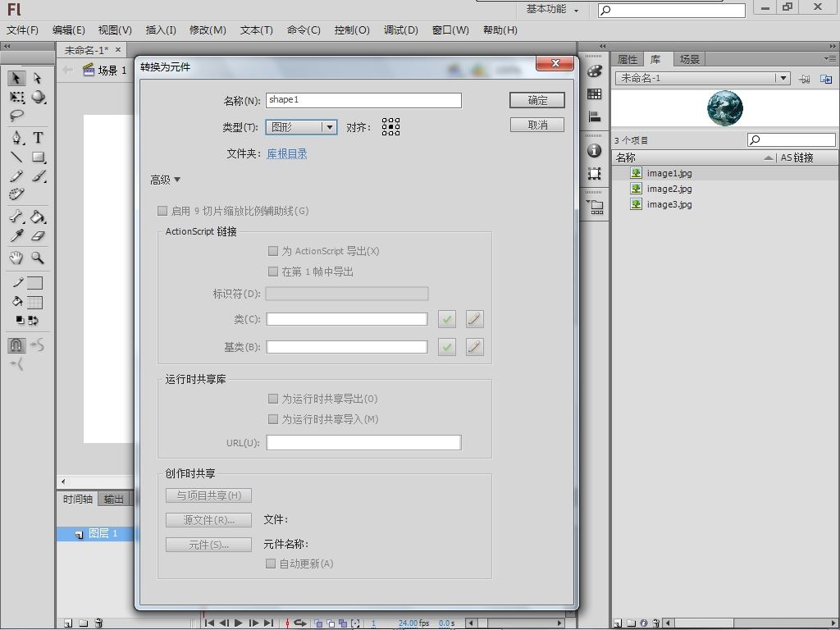Open the Color palette panel icon

[594, 71]
